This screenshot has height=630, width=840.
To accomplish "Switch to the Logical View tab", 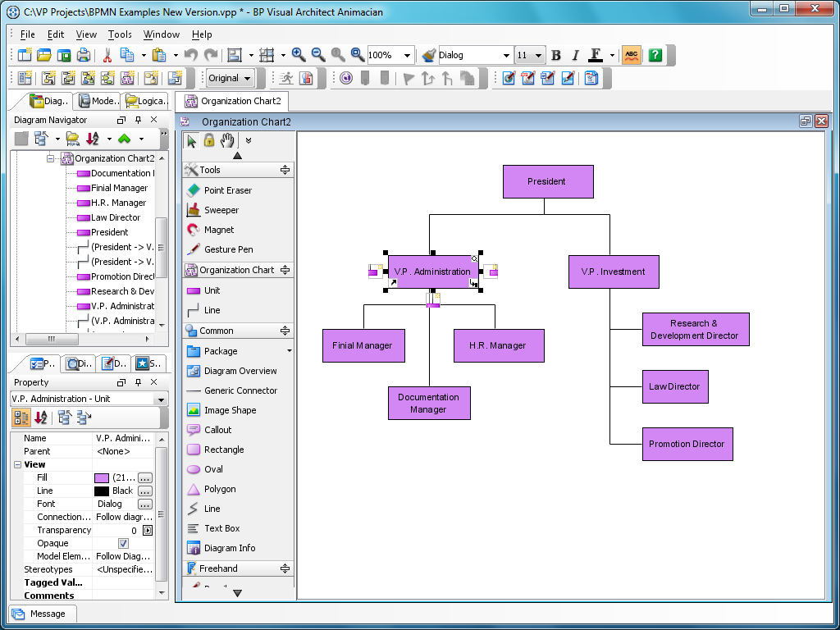I will click(145, 101).
